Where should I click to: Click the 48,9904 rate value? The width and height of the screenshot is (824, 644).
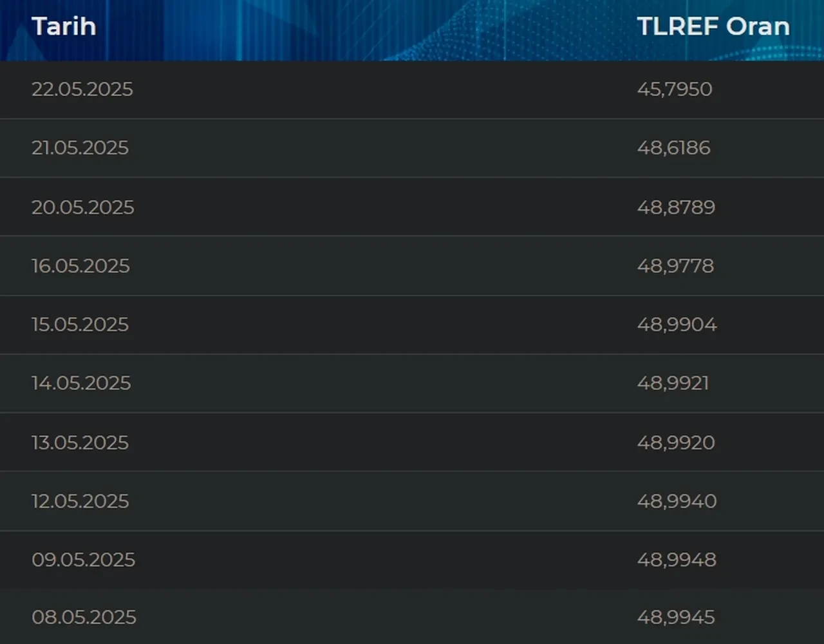(677, 325)
